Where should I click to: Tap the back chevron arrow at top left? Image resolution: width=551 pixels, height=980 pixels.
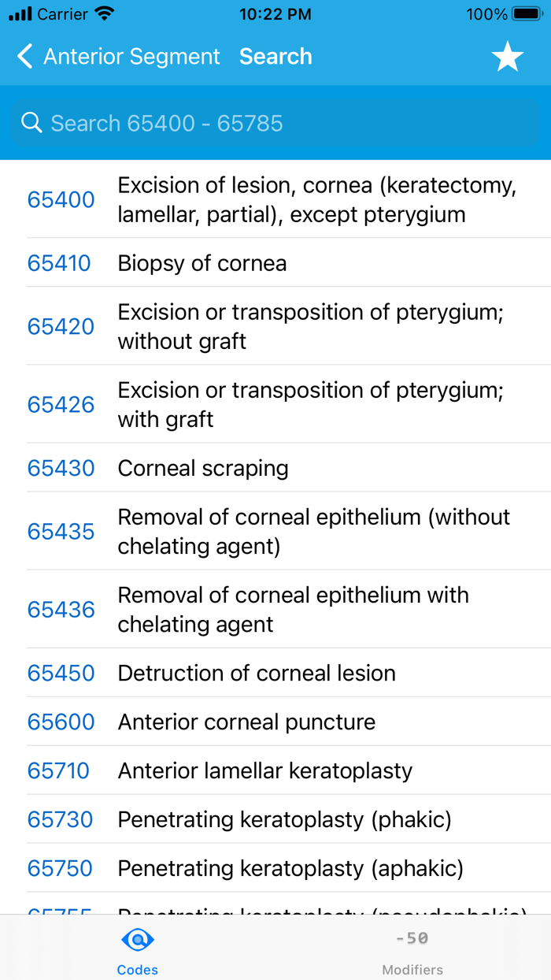[x=24, y=56]
